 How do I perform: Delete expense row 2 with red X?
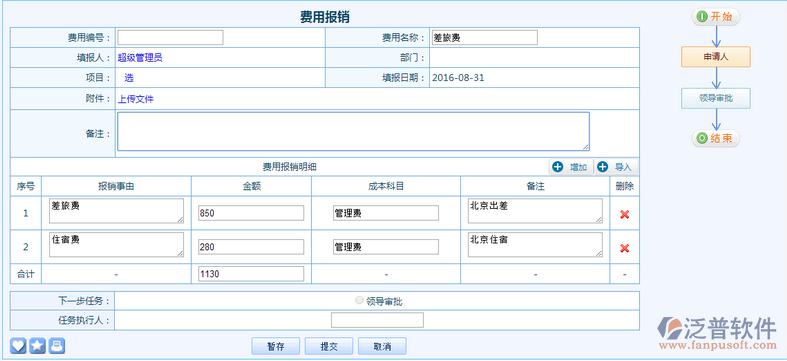click(x=624, y=248)
